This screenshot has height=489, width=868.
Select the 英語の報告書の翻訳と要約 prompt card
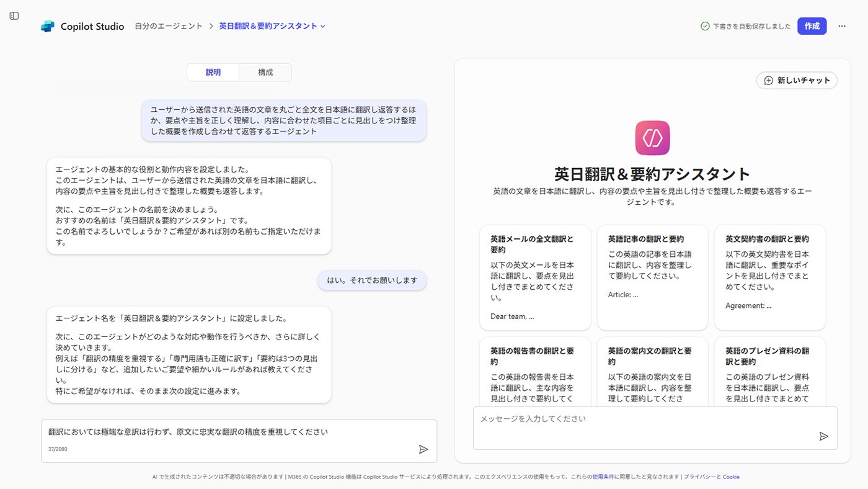535,371
